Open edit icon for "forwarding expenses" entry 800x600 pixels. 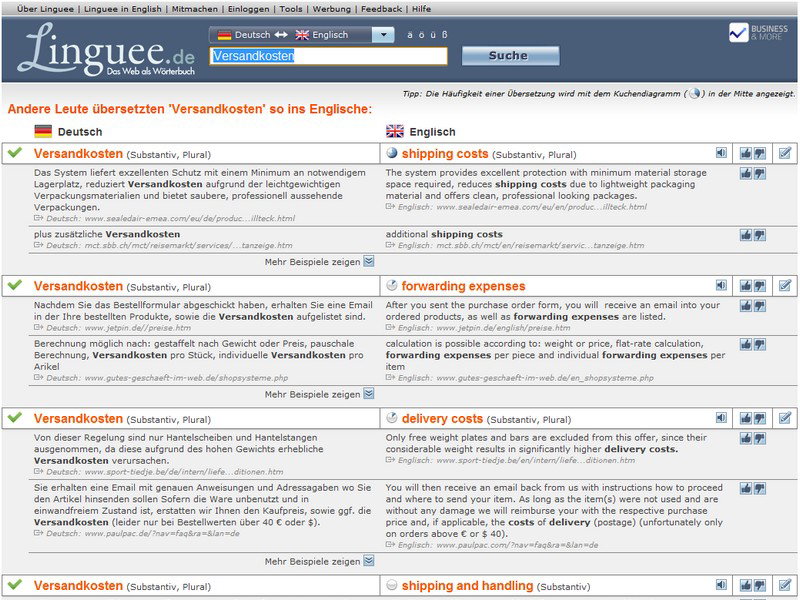[784, 285]
